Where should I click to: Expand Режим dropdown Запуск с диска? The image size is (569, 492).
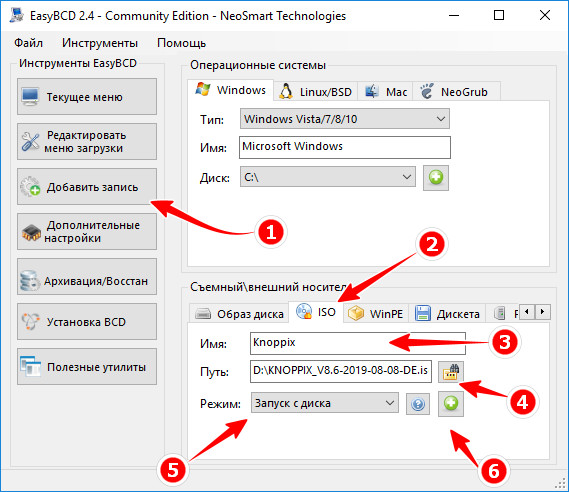click(324, 403)
